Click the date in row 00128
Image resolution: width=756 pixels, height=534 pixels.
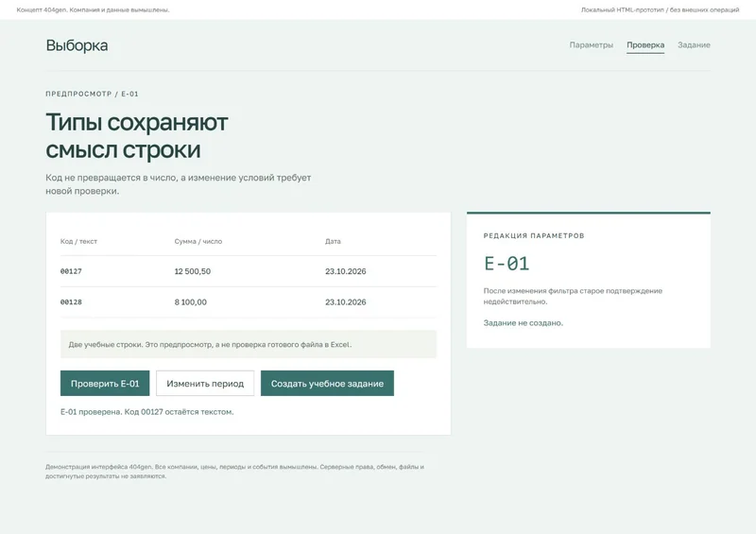click(x=345, y=302)
